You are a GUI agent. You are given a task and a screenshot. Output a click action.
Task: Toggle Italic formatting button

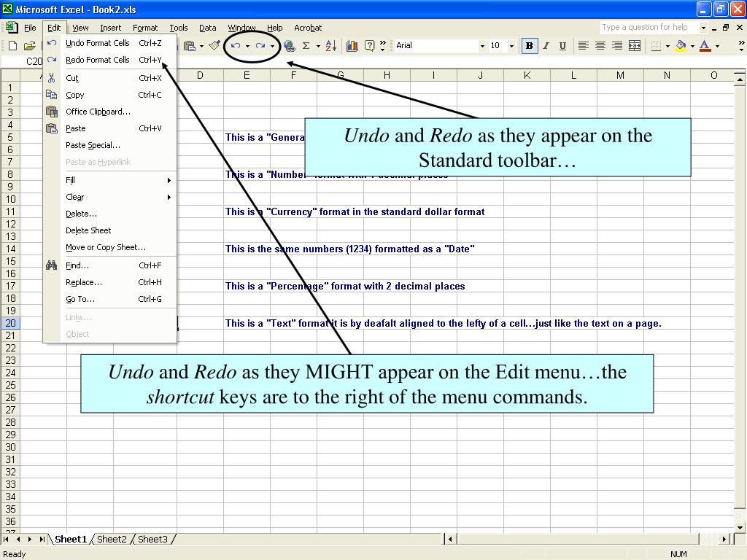coord(546,46)
